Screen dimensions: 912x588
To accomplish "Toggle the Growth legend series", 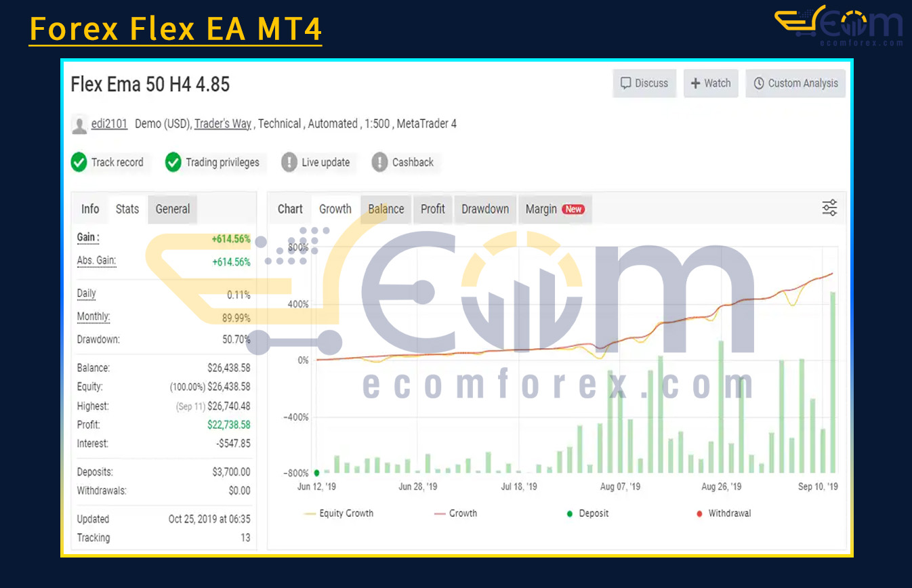I will [455, 513].
